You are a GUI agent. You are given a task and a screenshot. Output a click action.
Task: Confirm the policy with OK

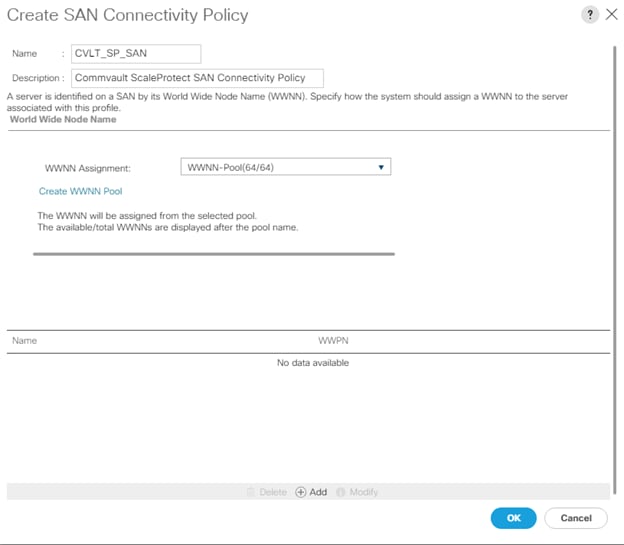[x=513, y=518]
